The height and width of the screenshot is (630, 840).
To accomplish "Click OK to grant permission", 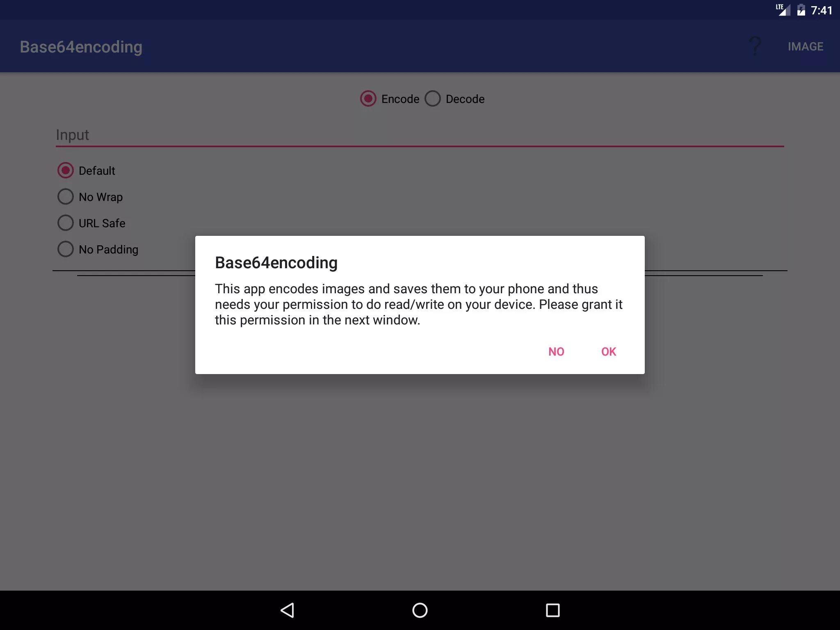I will click(607, 352).
